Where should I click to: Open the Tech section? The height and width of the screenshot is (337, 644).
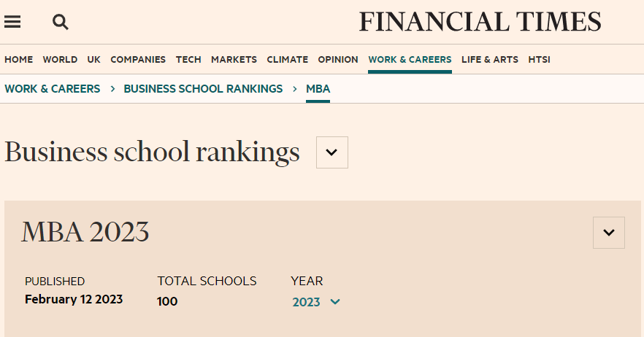click(188, 60)
